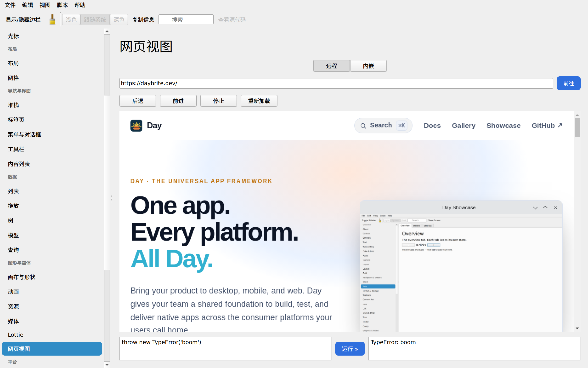The image size is (588, 368).
Task: Open the Showcase link on the web page
Action: [503, 126]
